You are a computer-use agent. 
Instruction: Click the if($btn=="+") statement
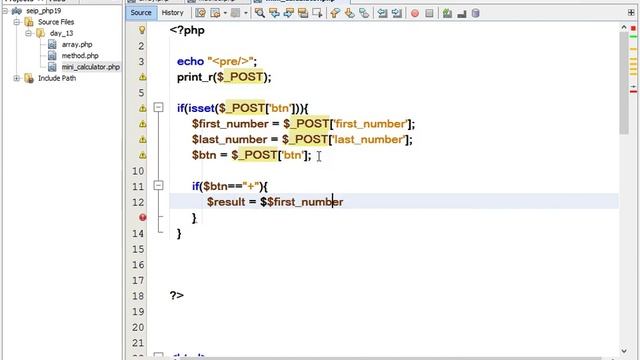(230, 187)
